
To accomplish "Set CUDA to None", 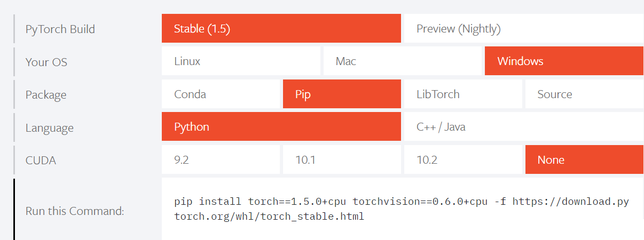I will click(584, 160).
